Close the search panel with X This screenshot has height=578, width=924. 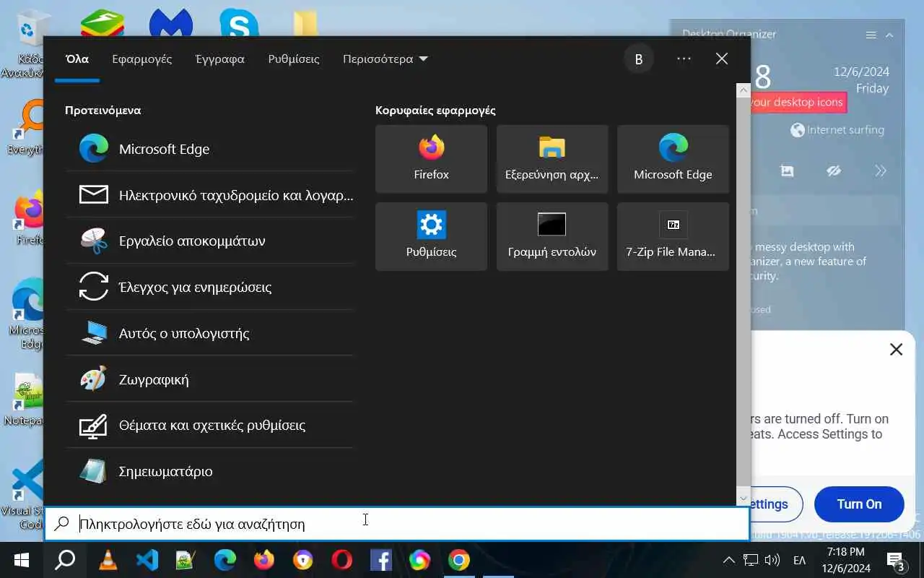(722, 59)
